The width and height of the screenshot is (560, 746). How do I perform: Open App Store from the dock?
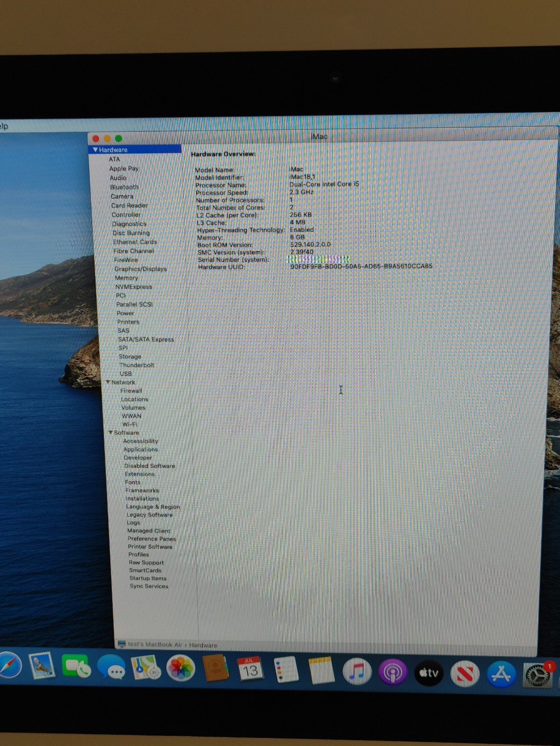point(501,675)
